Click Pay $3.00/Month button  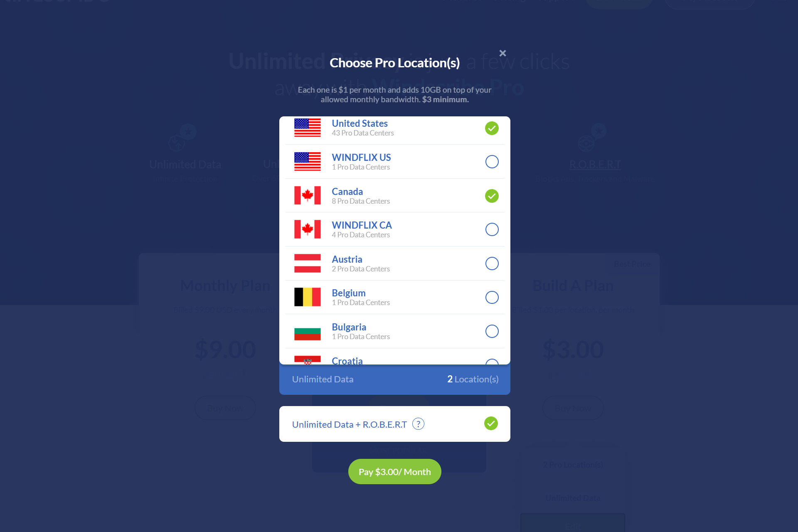coord(395,471)
